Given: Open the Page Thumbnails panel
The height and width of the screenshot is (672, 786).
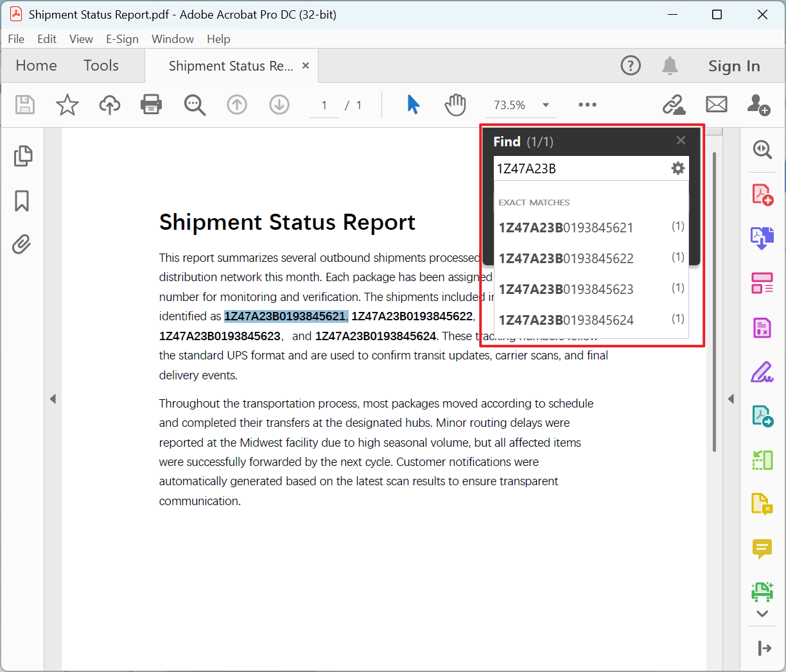Looking at the screenshot, I should pos(22,156).
